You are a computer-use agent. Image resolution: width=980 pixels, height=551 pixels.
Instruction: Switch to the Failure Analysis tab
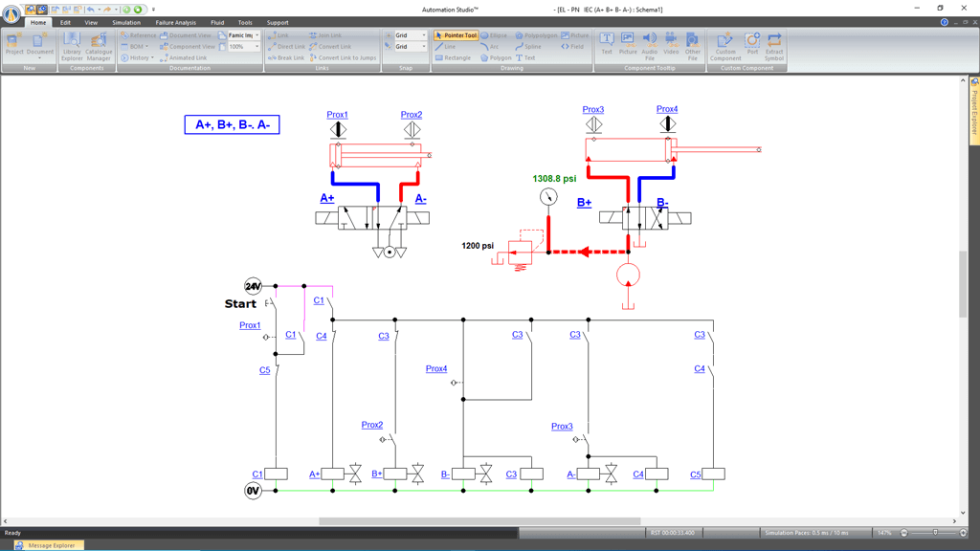click(176, 22)
